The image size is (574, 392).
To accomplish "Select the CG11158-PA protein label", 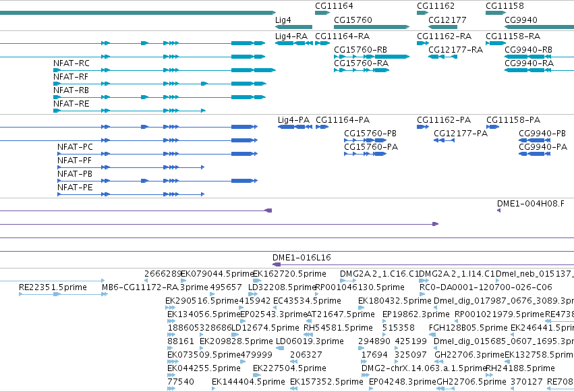I will pyautogui.click(x=513, y=120).
